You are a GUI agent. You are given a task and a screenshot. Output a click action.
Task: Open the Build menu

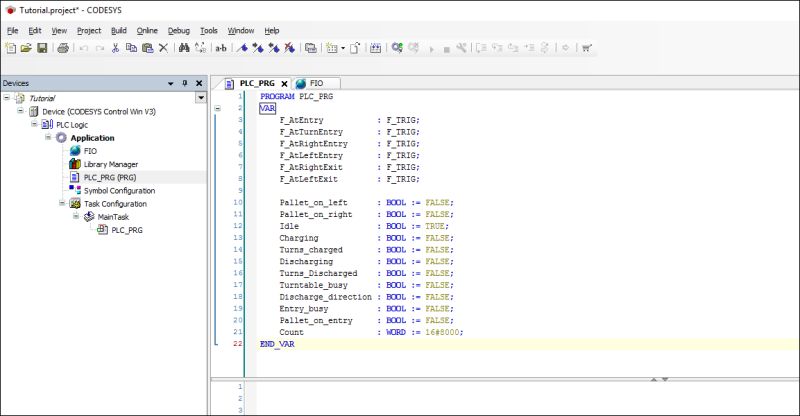click(119, 31)
